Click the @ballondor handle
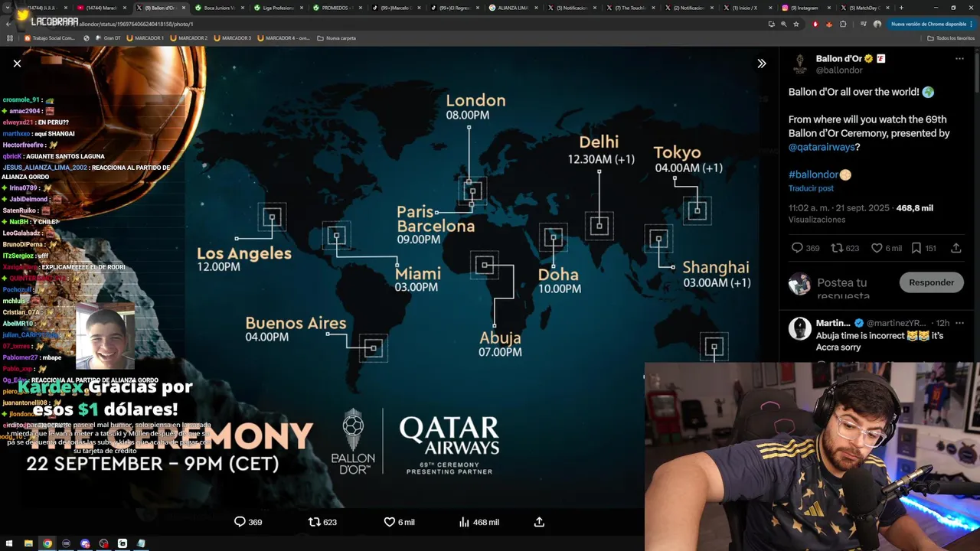Screen dimensions: 980x551 (839, 70)
